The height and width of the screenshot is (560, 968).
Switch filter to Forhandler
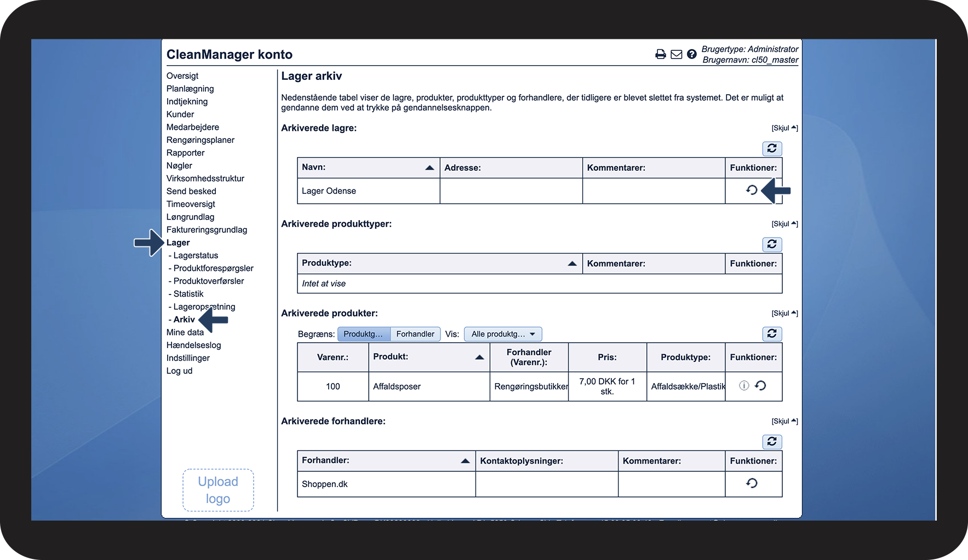(x=415, y=334)
